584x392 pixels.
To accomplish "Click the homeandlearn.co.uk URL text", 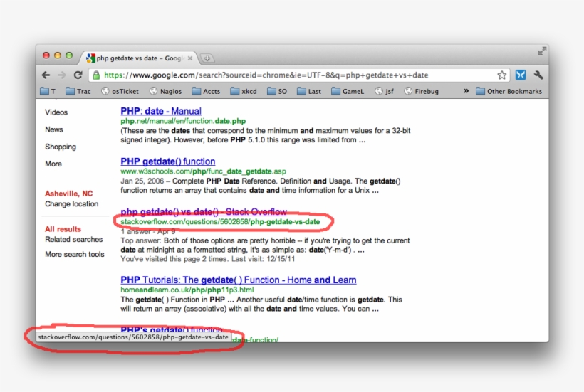I will pyautogui.click(x=187, y=290).
